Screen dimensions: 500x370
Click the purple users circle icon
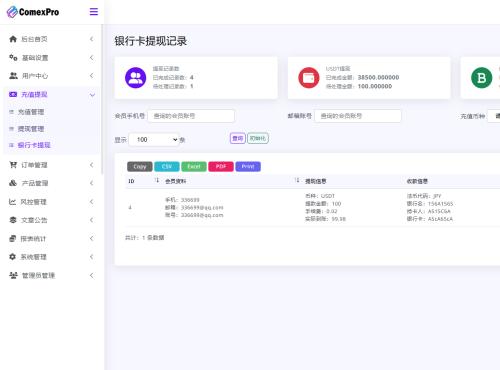point(135,78)
